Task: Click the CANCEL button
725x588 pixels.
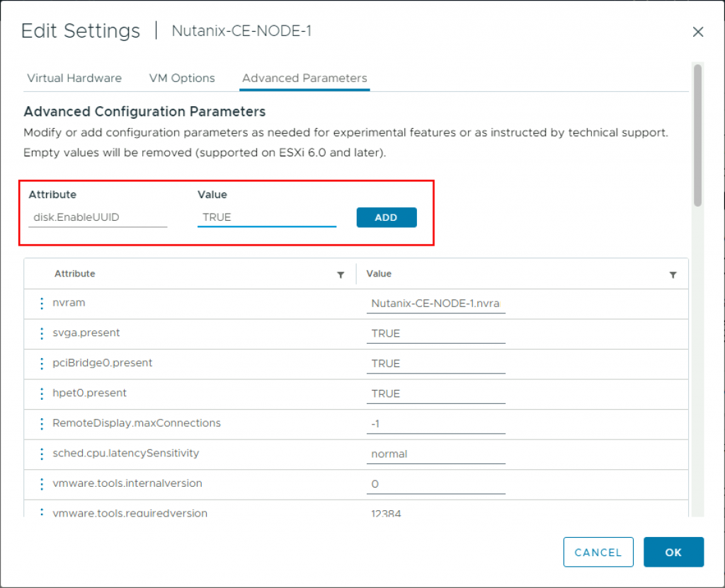Action: 598,552
